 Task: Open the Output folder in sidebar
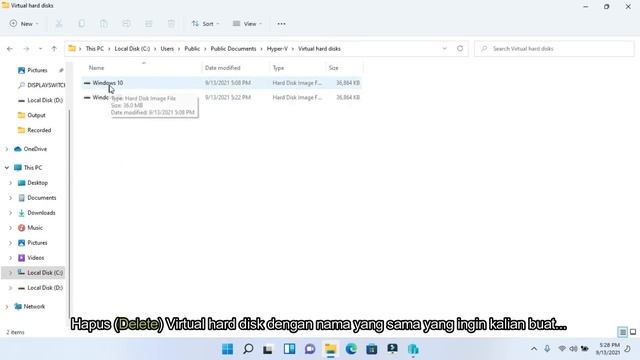tap(31, 116)
